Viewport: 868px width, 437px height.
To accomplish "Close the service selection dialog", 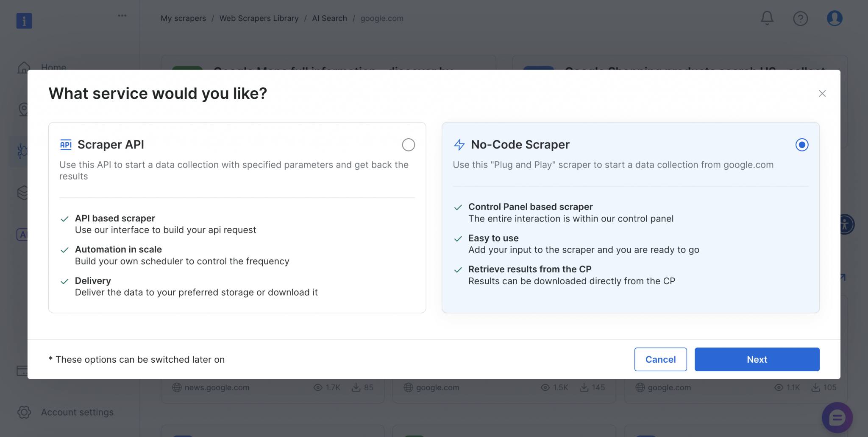I will [x=822, y=93].
